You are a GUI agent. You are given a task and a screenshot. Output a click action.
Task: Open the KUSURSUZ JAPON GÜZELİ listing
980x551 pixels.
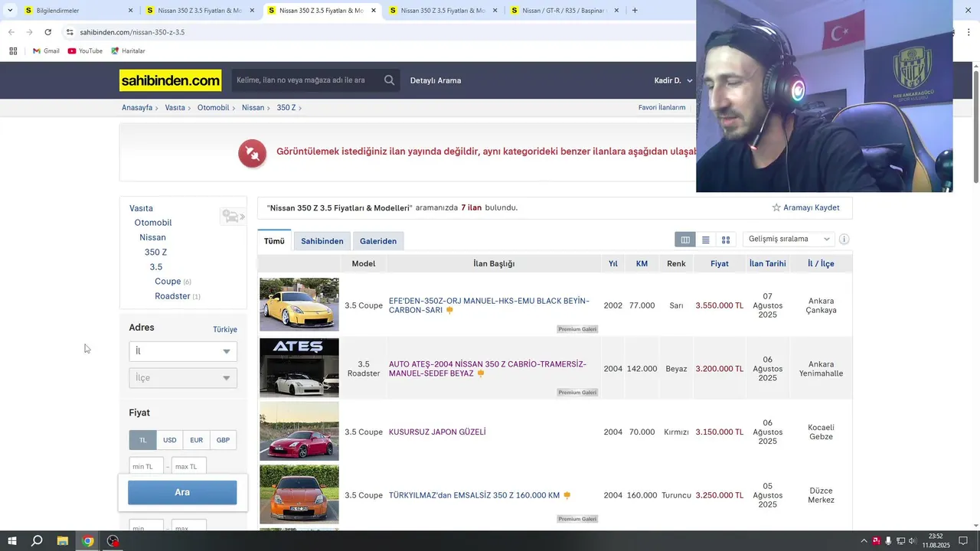437,432
